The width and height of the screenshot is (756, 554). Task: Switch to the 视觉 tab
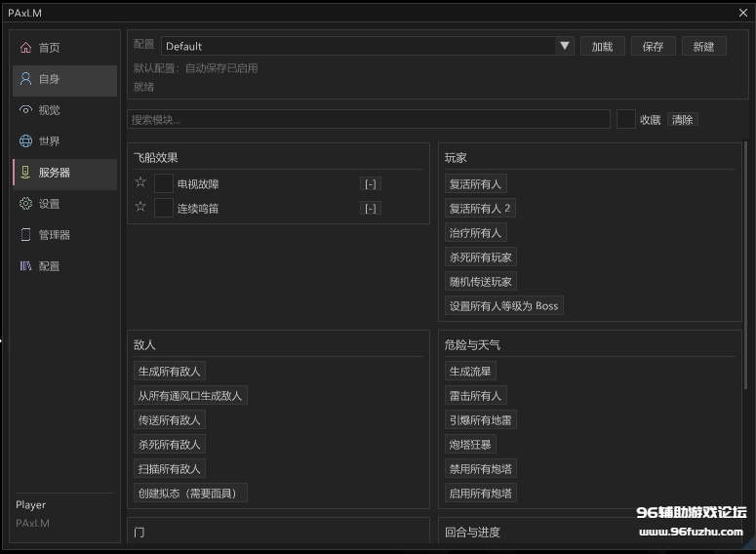(64, 110)
